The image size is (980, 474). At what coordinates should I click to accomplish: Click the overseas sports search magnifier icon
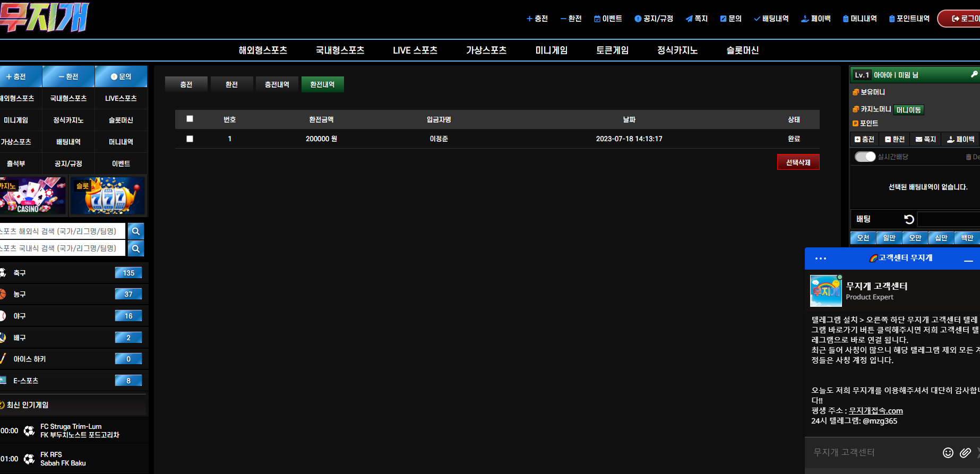coord(136,231)
